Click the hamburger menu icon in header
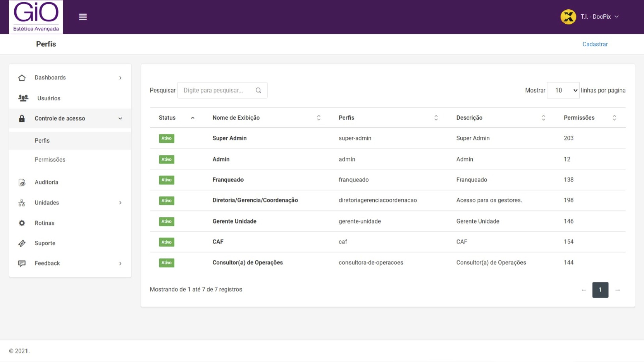The image size is (644, 362). point(83,17)
